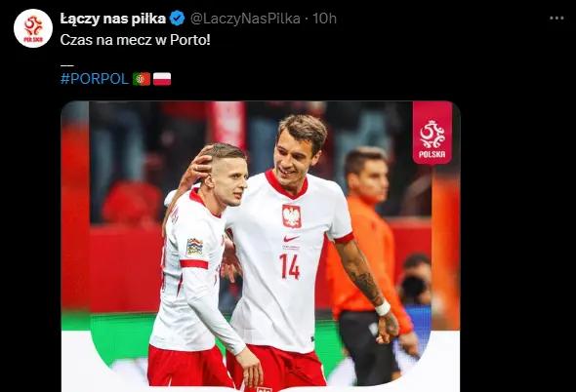Click the blue verified badge

pos(178,19)
